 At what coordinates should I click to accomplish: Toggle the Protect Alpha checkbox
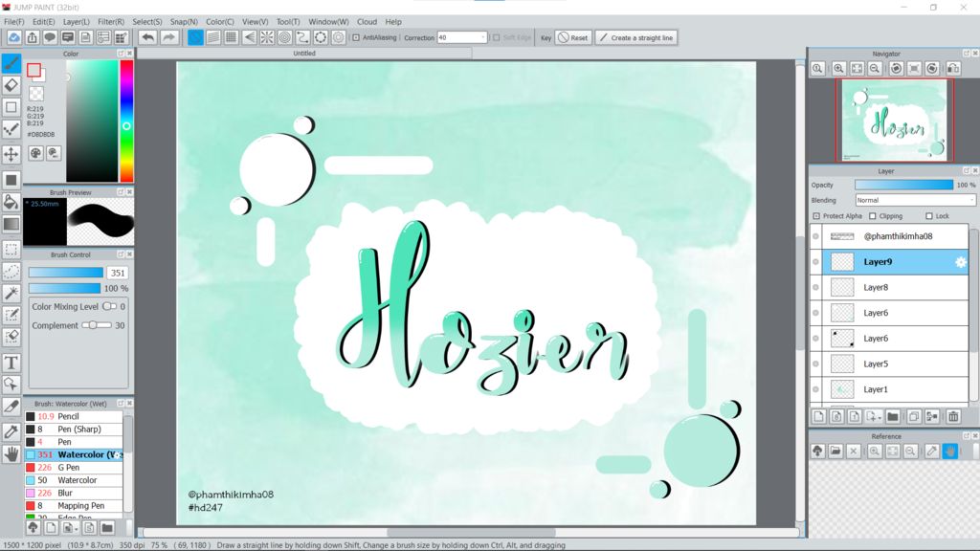tap(816, 216)
